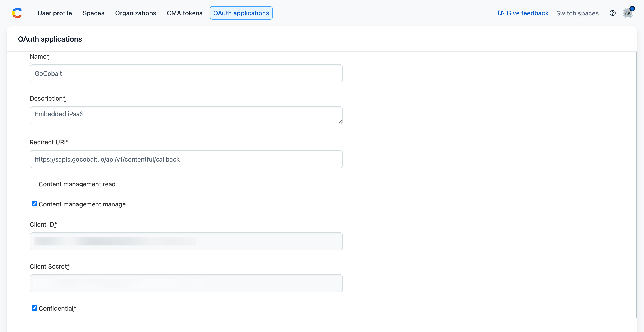Focus the Name input field

(186, 74)
